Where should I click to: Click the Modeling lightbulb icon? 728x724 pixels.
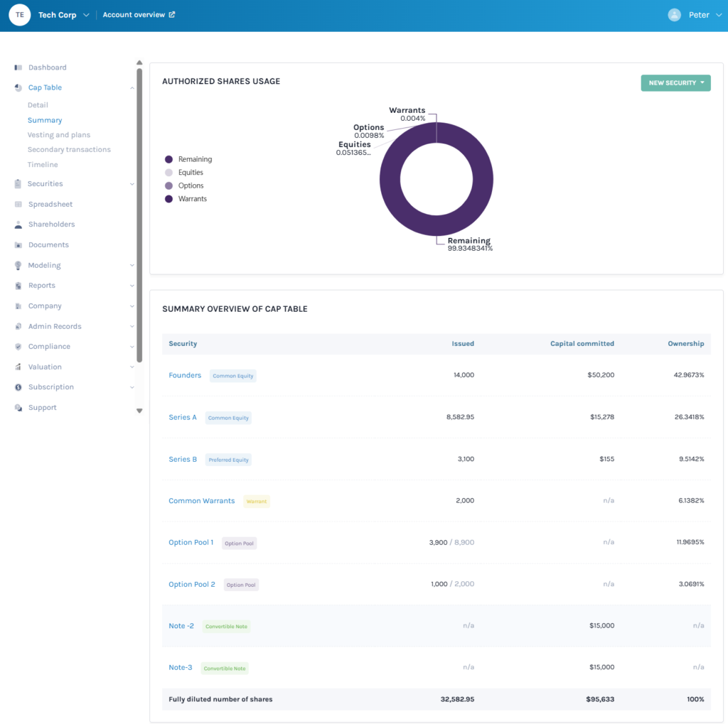(x=18, y=266)
